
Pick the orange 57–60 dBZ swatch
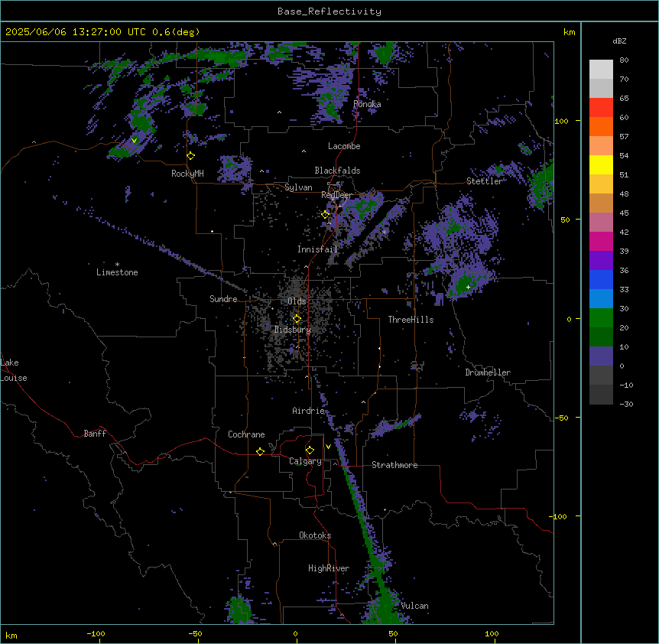coord(601,126)
